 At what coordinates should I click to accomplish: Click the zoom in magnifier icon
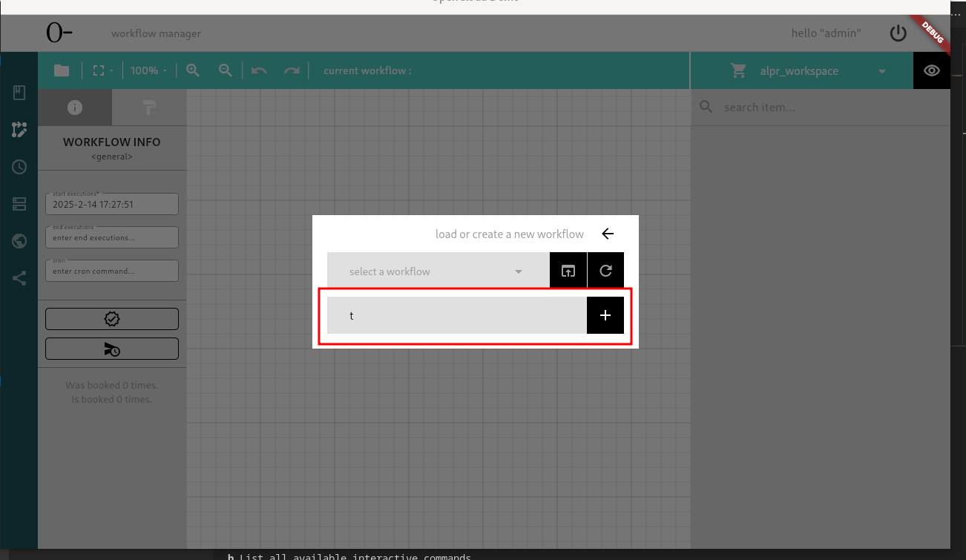[x=193, y=70]
